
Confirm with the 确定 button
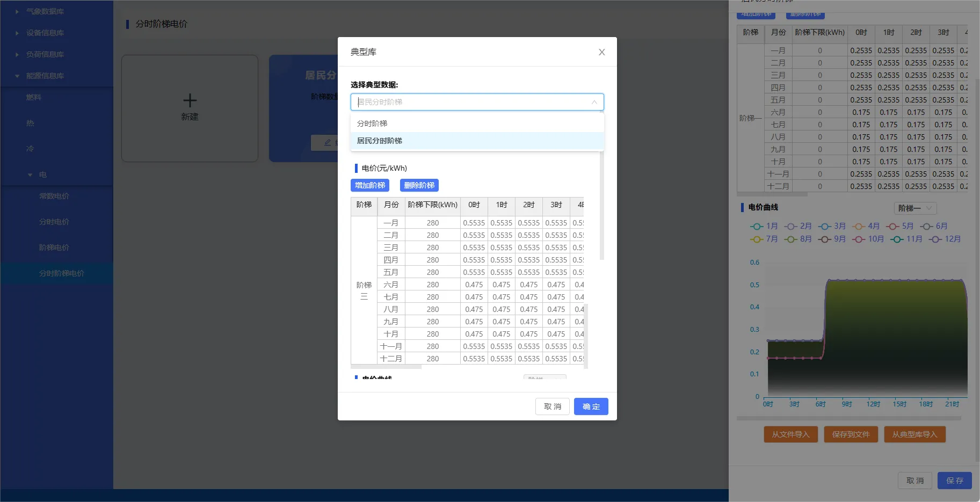tap(591, 406)
